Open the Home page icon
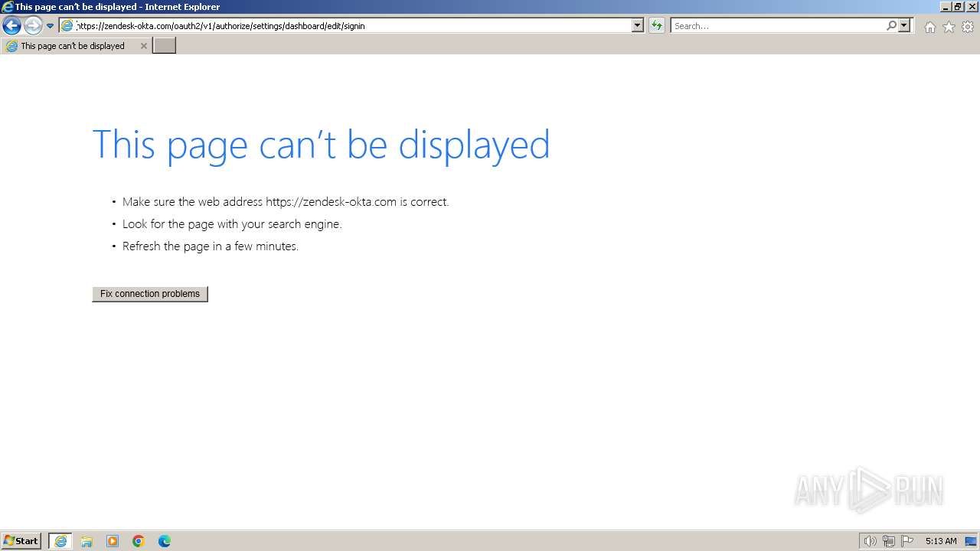The image size is (980, 551). point(929,27)
